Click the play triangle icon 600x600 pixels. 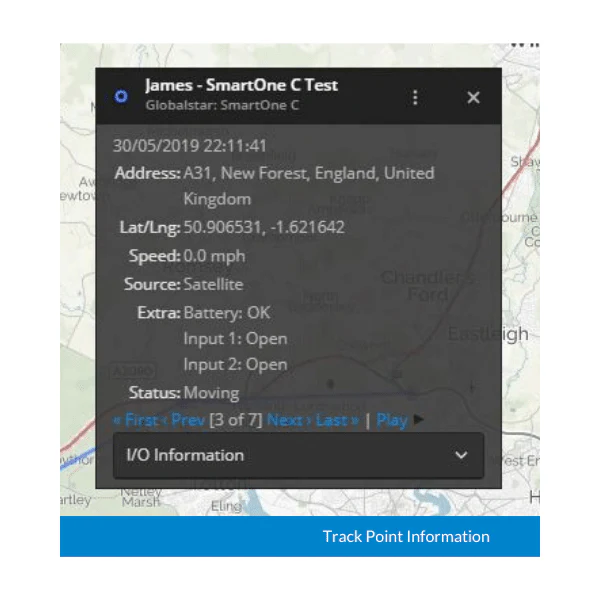pos(419,419)
